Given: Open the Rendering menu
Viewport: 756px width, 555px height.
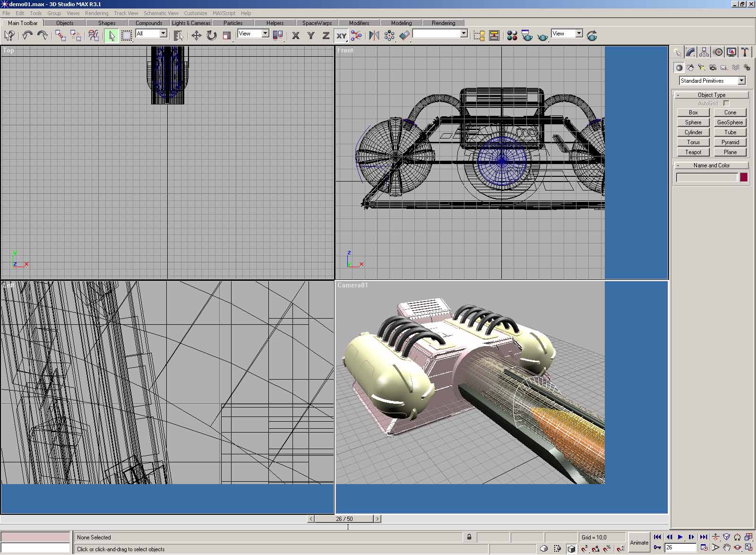Looking at the screenshot, I should click(x=96, y=13).
